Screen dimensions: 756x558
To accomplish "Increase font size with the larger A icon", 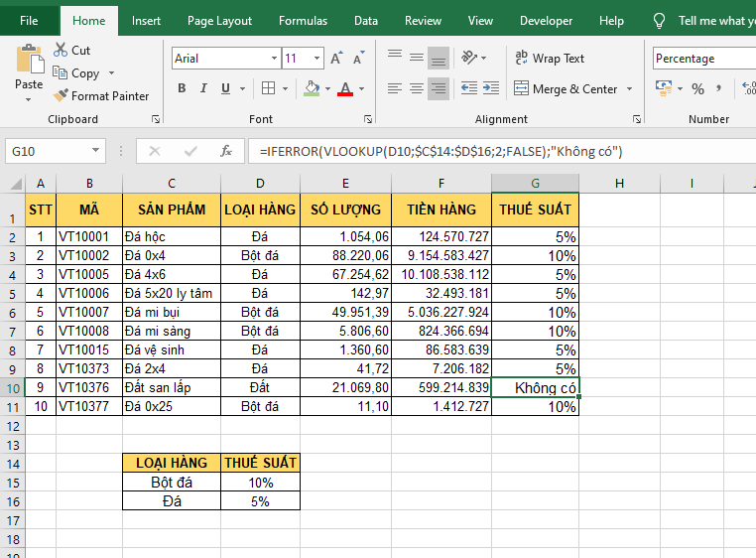I will (337, 59).
